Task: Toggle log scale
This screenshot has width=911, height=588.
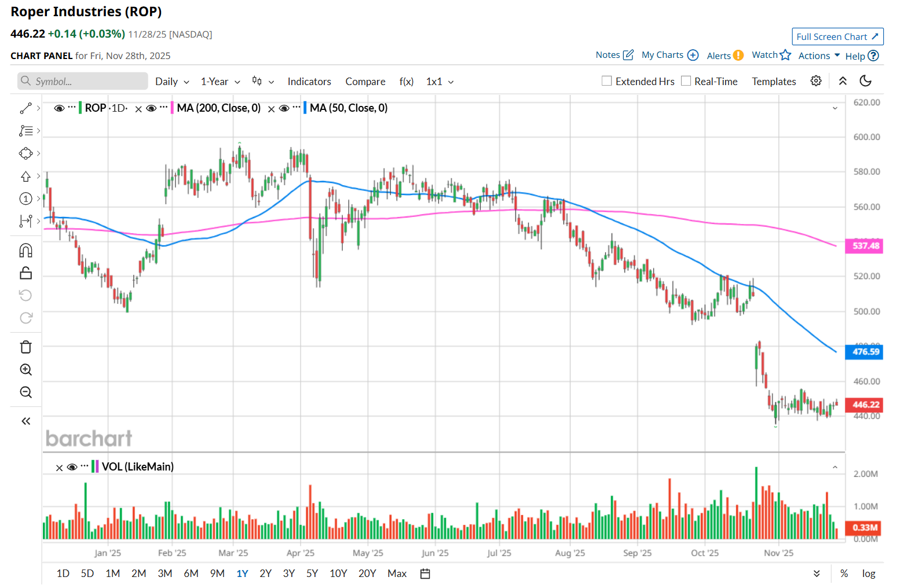Action: (x=868, y=574)
